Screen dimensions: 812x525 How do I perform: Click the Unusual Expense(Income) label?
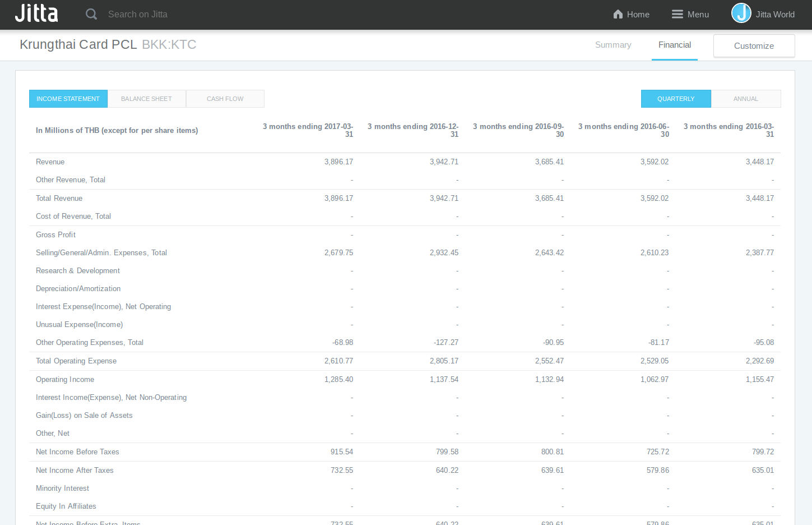point(79,325)
